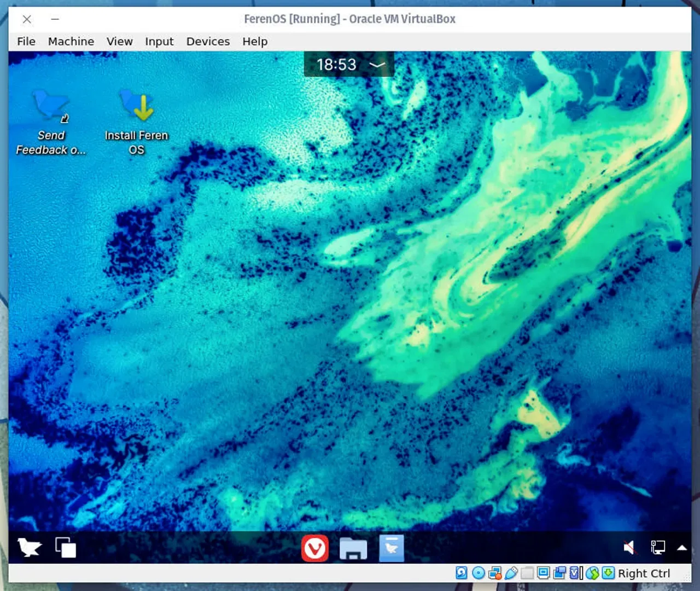Open the guest network tray icon
This screenshot has width=700, height=591.
(x=658, y=547)
